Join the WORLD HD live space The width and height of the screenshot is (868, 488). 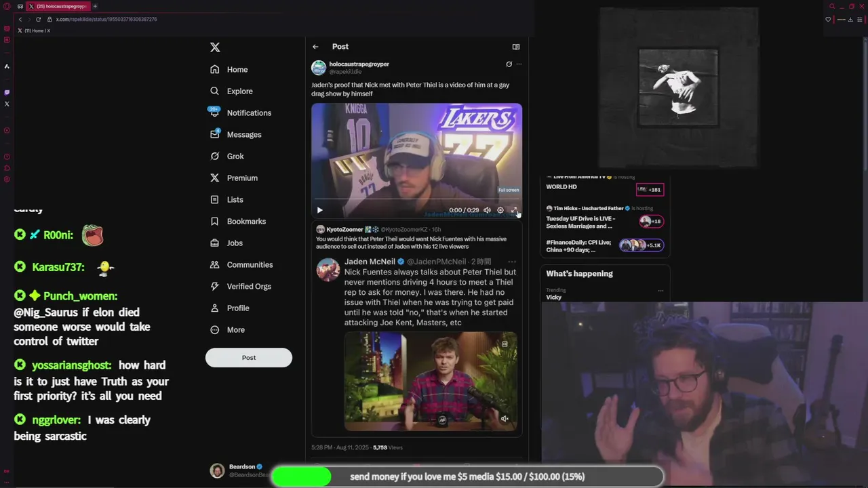tap(561, 187)
